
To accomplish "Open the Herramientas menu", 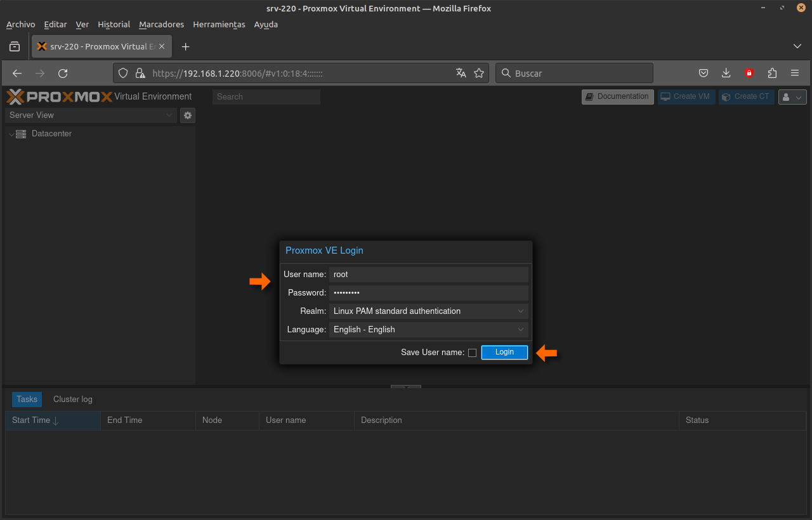I will pos(219,24).
